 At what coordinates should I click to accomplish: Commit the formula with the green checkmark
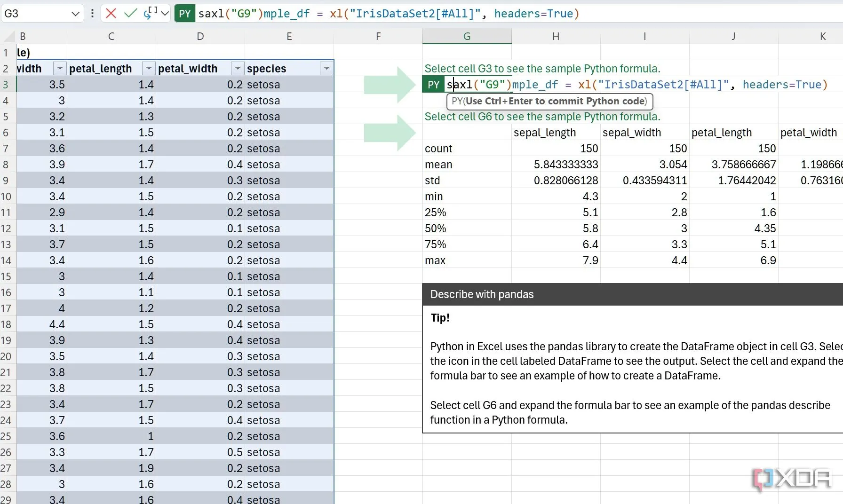click(130, 13)
